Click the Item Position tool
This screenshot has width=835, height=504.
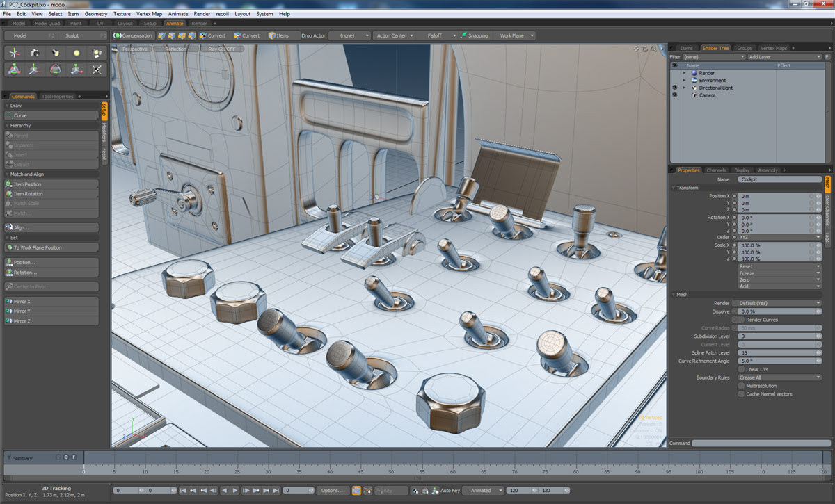50,184
